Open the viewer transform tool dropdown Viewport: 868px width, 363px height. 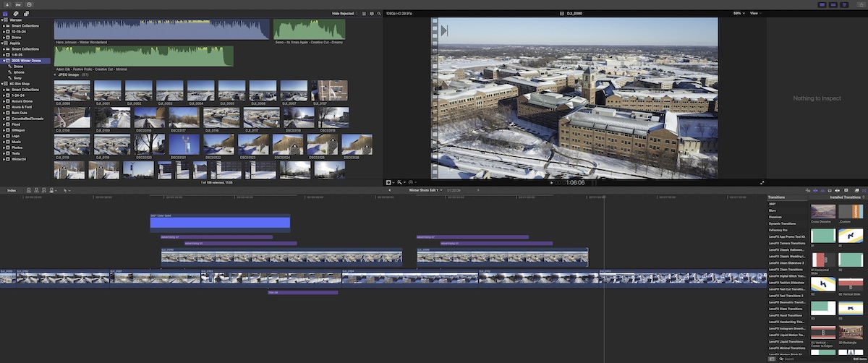pyautogui.click(x=391, y=182)
